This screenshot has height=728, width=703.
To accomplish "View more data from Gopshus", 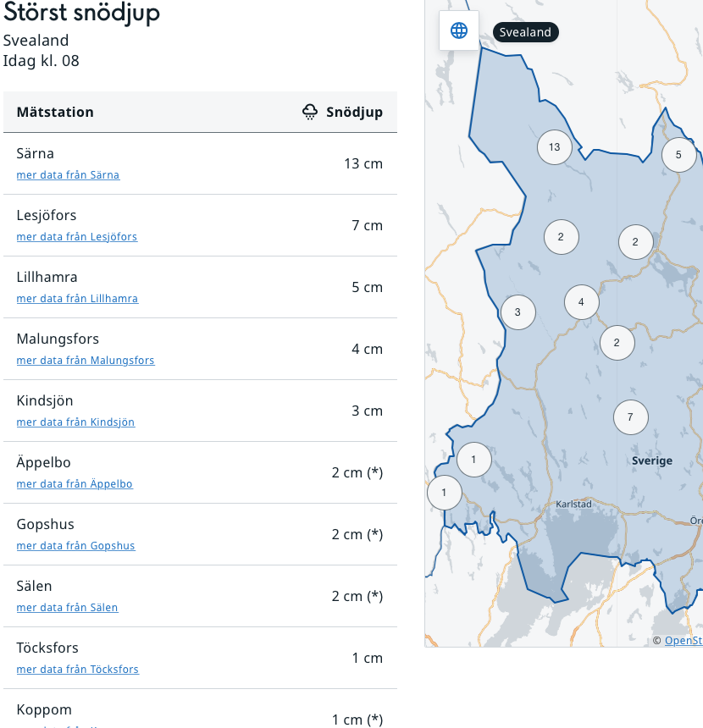I will pyautogui.click(x=75, y=546).
